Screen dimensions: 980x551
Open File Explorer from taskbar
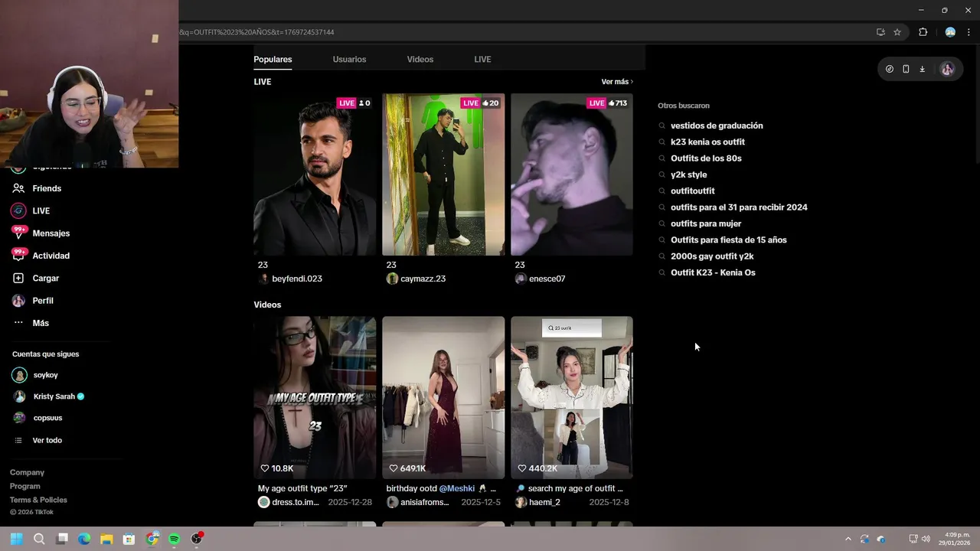click(106, 539)
